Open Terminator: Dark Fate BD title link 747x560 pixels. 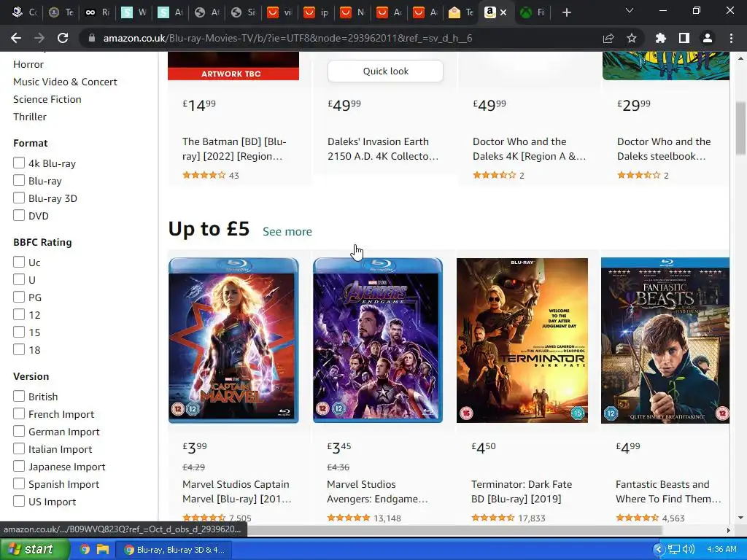(x=522, y=491)
